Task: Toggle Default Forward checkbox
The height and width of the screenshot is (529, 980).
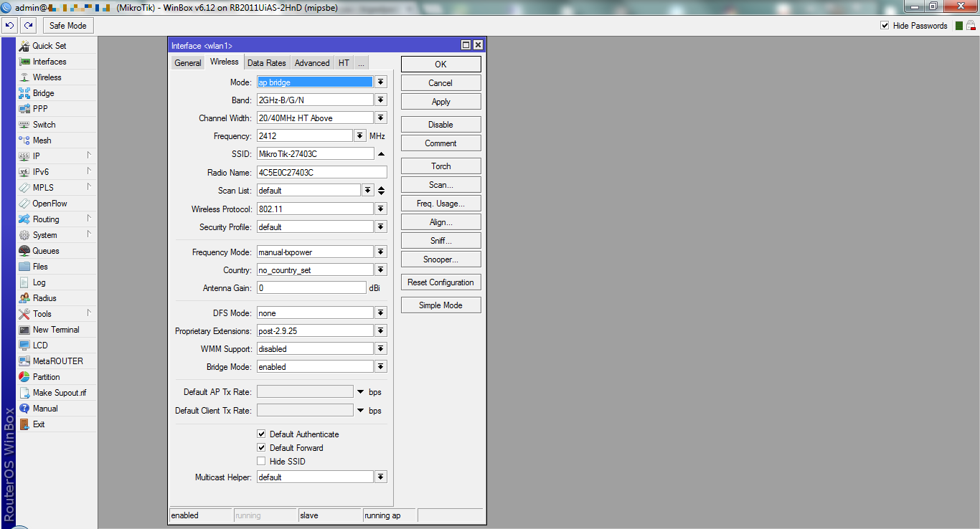Action: point(262,448)
